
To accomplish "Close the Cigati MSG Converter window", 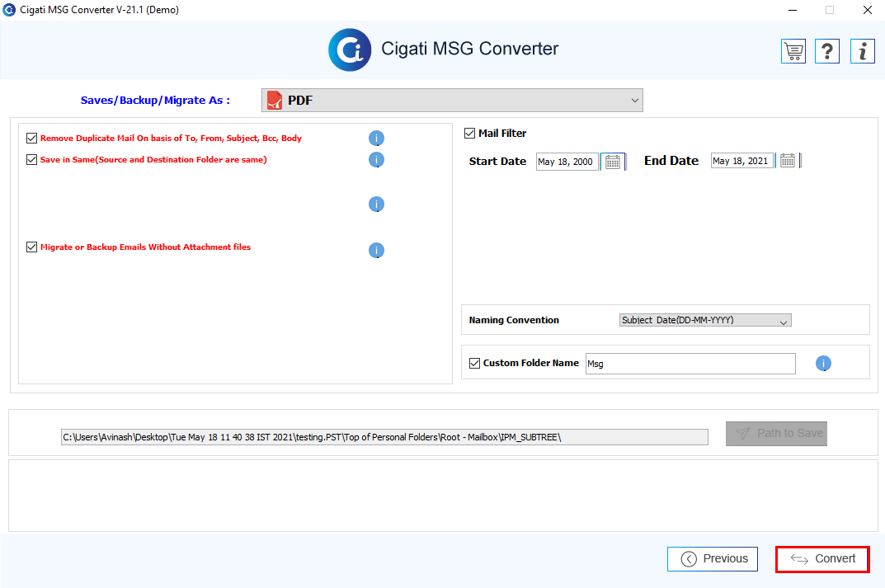I will pyautogui.click(x=868, y=10).
